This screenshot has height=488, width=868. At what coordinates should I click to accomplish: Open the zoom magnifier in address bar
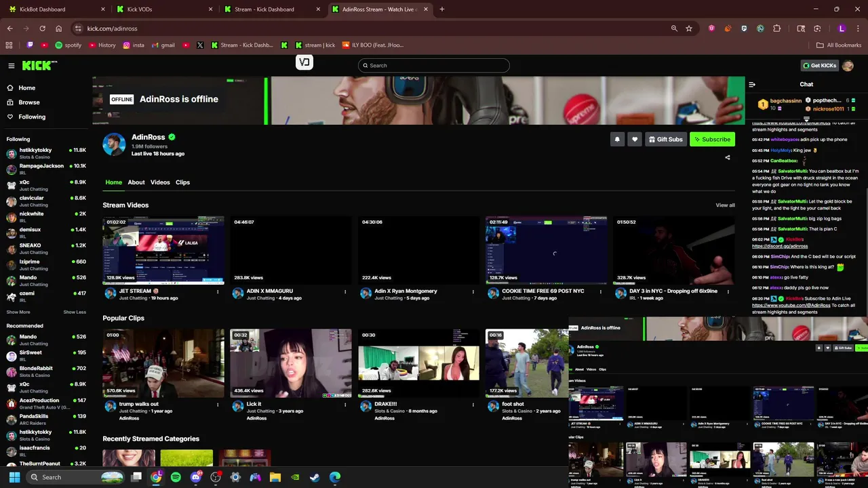[674, 28]
